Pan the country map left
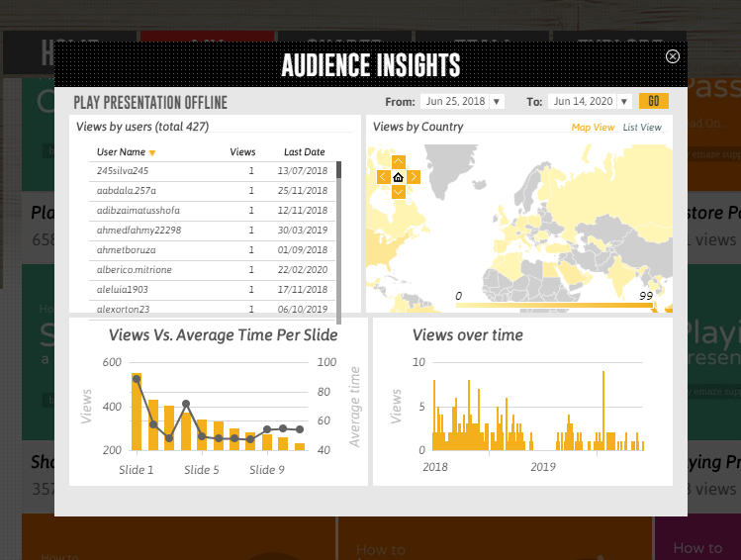The image size is (741, 560). tap(382, 177)
